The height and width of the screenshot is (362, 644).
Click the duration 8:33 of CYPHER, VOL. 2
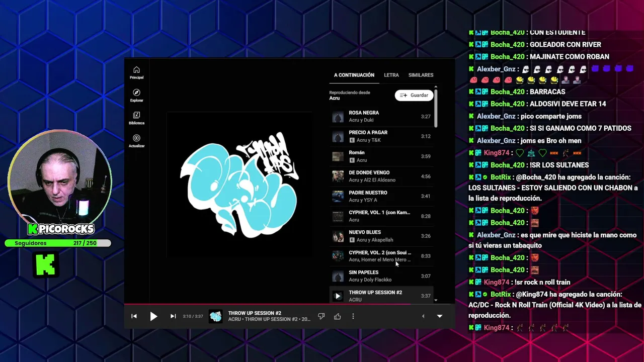click(426, 256)
